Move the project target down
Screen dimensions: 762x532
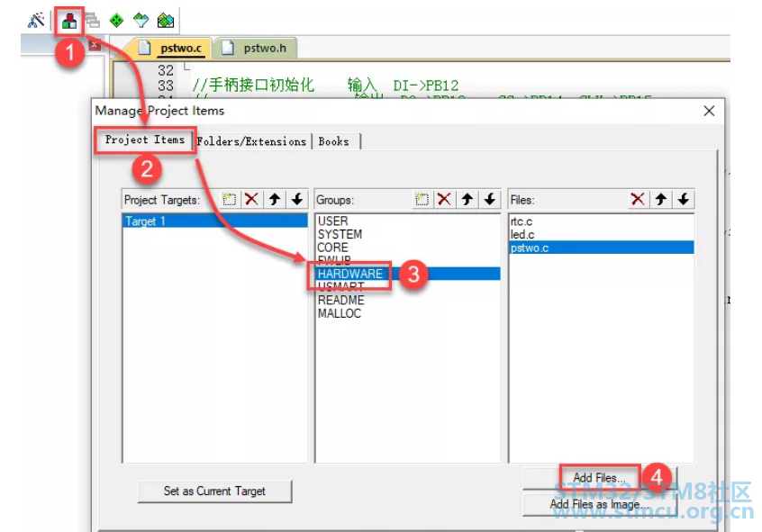(297, 199)
